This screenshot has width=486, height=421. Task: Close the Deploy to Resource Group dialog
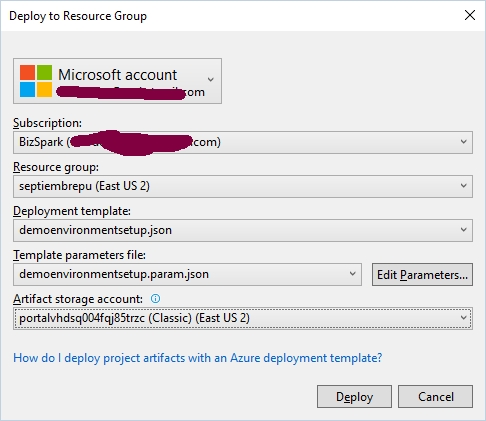pyautogui.click(x=470, y=15)
